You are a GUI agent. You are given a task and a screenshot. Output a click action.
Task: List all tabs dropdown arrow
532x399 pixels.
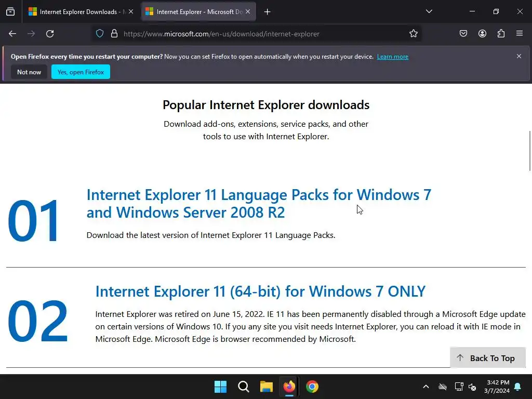pos(429,11)
